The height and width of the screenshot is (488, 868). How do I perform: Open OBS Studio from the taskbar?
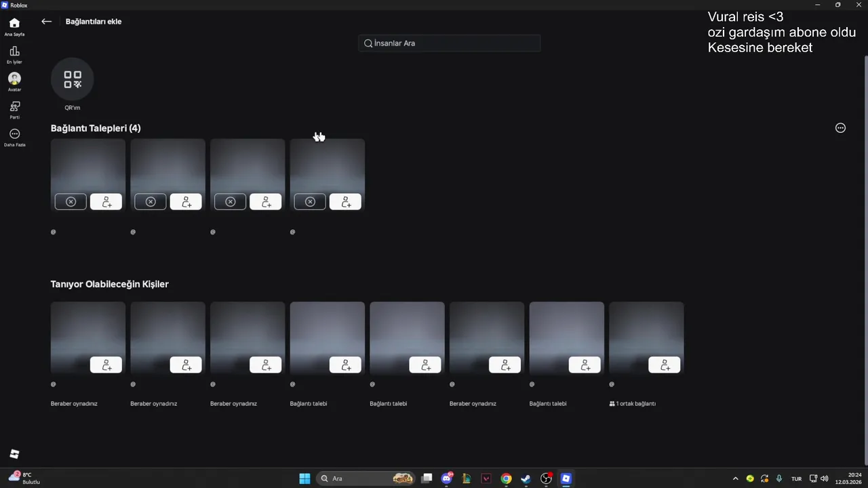[x=546, y=479]
